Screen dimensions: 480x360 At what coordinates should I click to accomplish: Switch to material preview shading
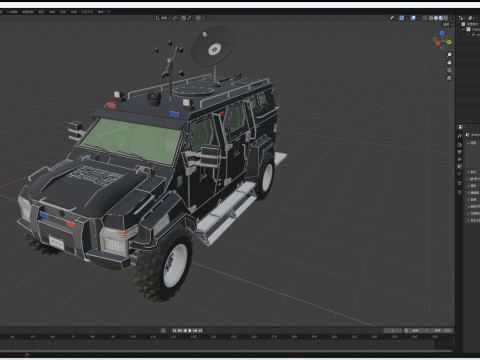(441, 18)
